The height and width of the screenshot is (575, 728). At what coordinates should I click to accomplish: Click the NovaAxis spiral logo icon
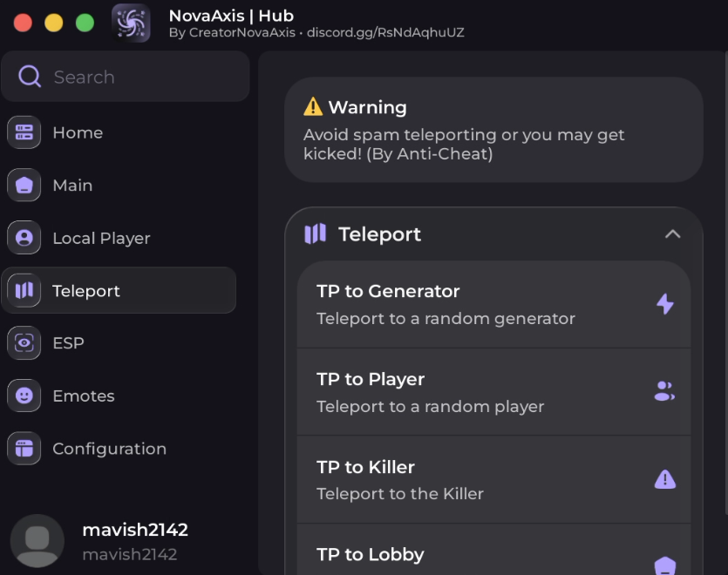pos(131,23)
